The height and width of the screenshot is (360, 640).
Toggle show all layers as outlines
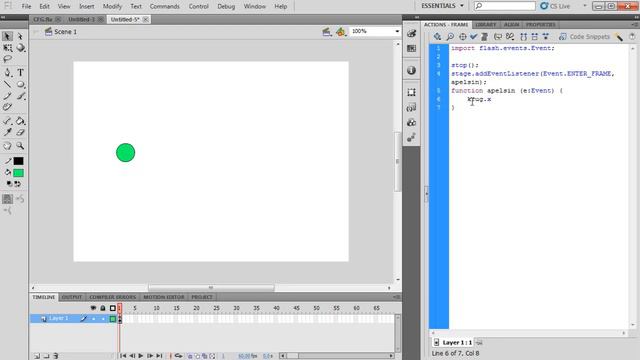[x=113, y=308]
